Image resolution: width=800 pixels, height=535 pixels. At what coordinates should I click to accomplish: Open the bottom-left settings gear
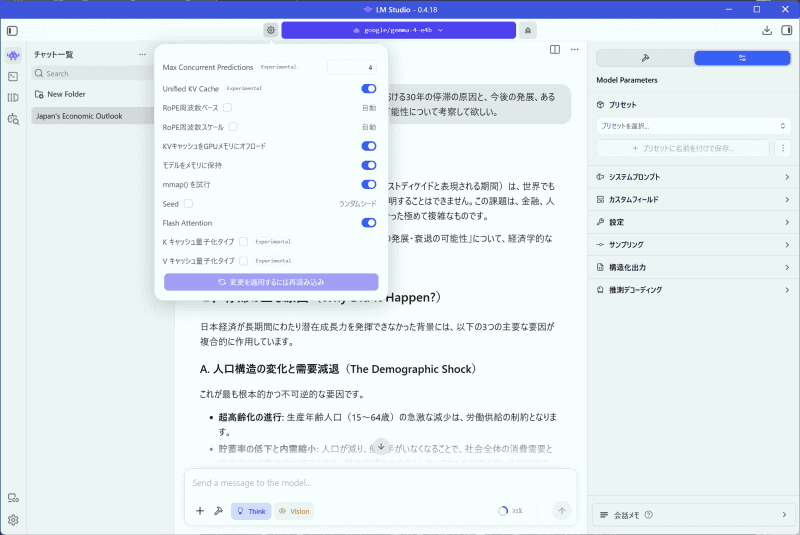pos(13,520)
